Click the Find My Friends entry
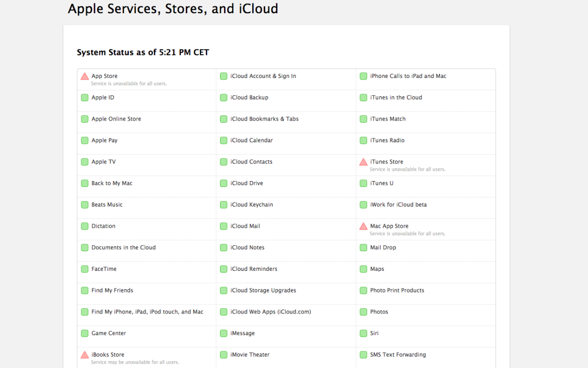 click(112, 290)
